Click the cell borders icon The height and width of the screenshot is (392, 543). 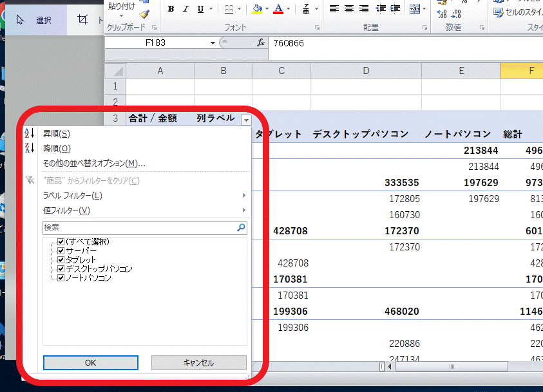click(229, 9)
